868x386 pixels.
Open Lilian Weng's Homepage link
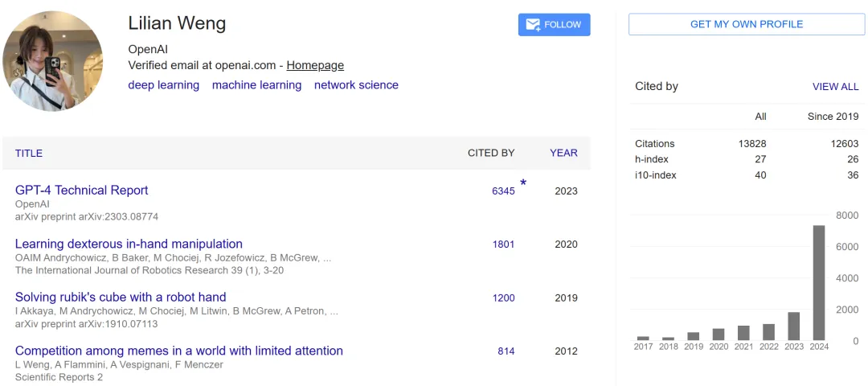(x=315, y=65)
